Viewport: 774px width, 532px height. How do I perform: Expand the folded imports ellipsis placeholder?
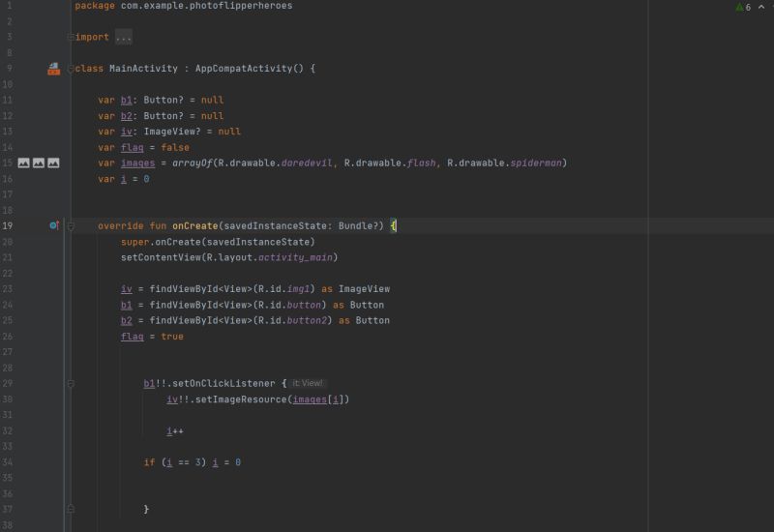click(124, 38)
